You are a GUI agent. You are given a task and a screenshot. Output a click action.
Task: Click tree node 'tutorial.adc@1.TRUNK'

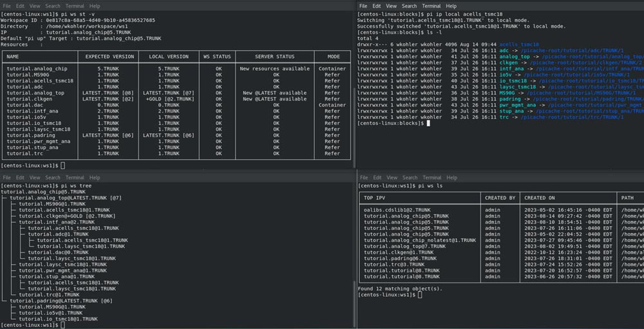point(60,234)
